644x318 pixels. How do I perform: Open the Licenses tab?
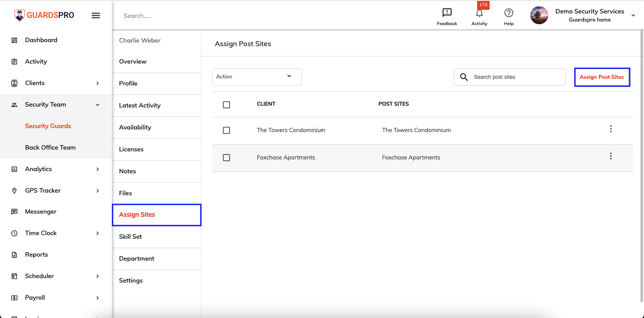tap(157, 150)
